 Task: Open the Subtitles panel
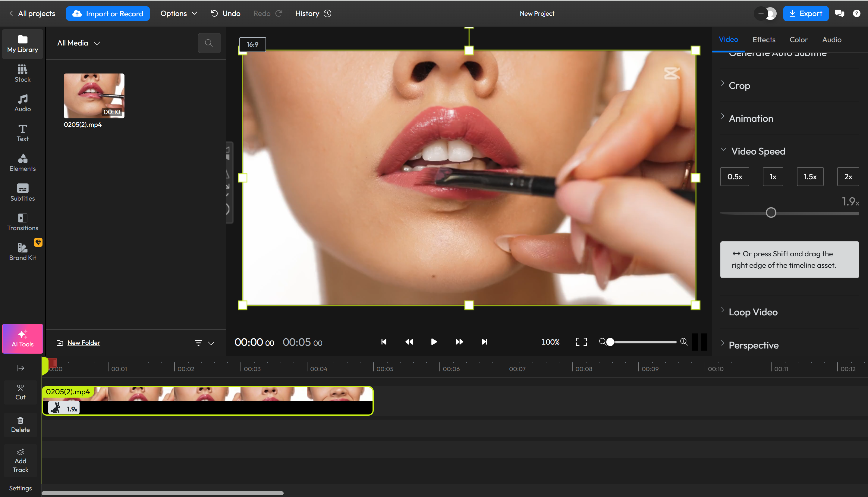point(23,192)
